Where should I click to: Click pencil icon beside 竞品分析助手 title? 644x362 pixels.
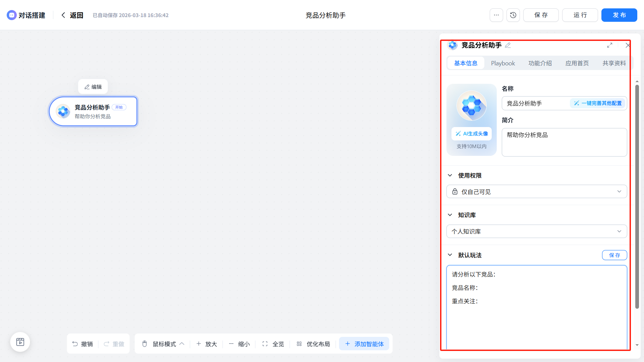(x=508, y=45)
